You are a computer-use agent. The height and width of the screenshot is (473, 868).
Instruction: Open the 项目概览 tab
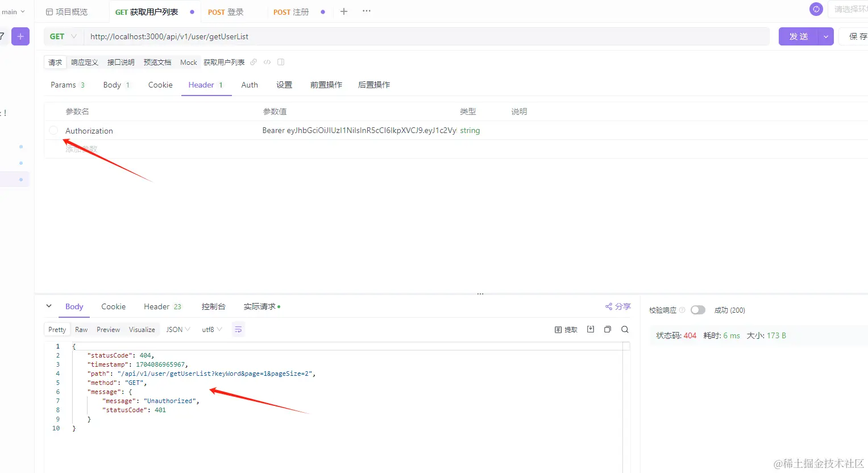click(x=67, y=11)
